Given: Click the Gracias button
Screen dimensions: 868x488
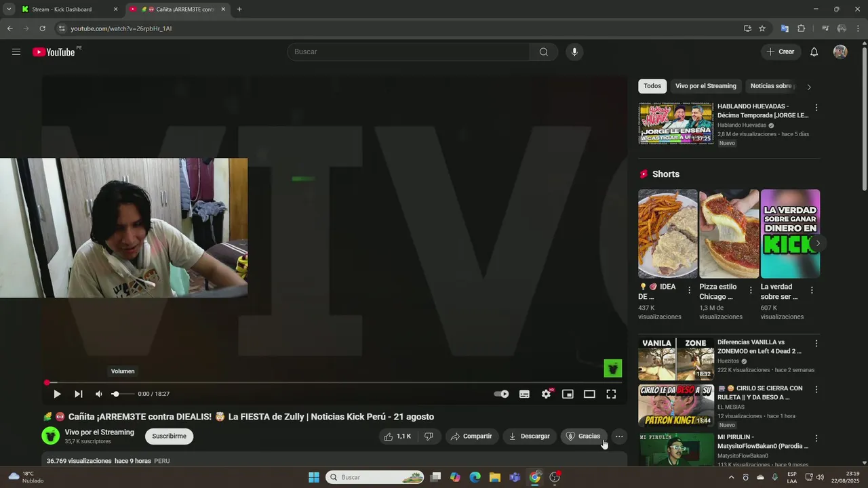Looking at the screenshot, I should pyautogui.click(x=583, y=436).
